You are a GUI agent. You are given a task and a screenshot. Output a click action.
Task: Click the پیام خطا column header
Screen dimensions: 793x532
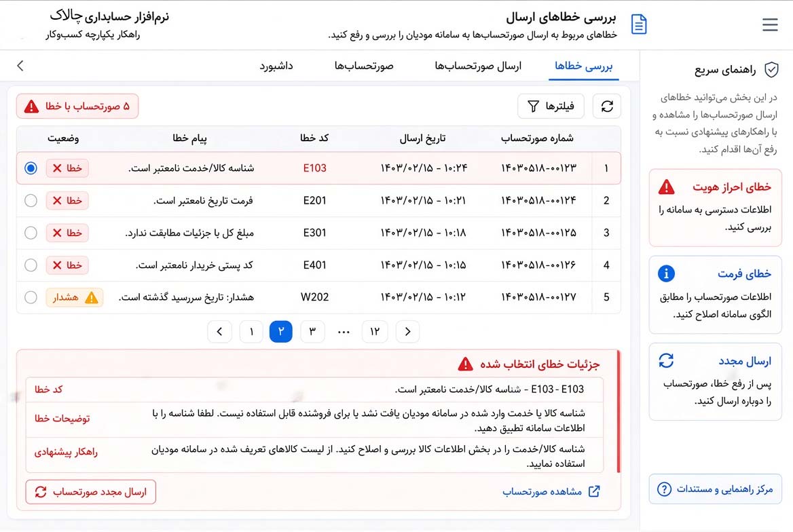[x=189, y=138]
